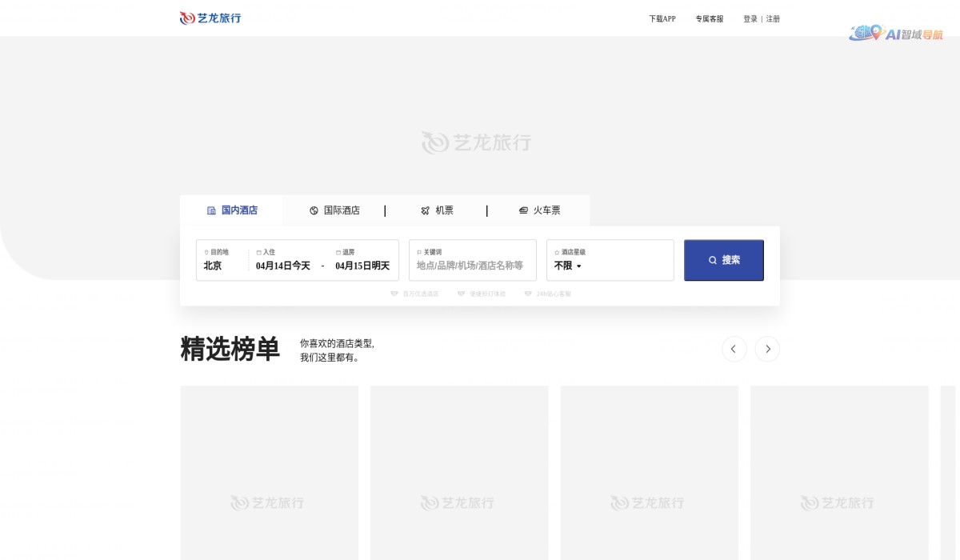Switch to the 火车票 tab
This screenshot has width=960, height=560.
tap(543, 210)
